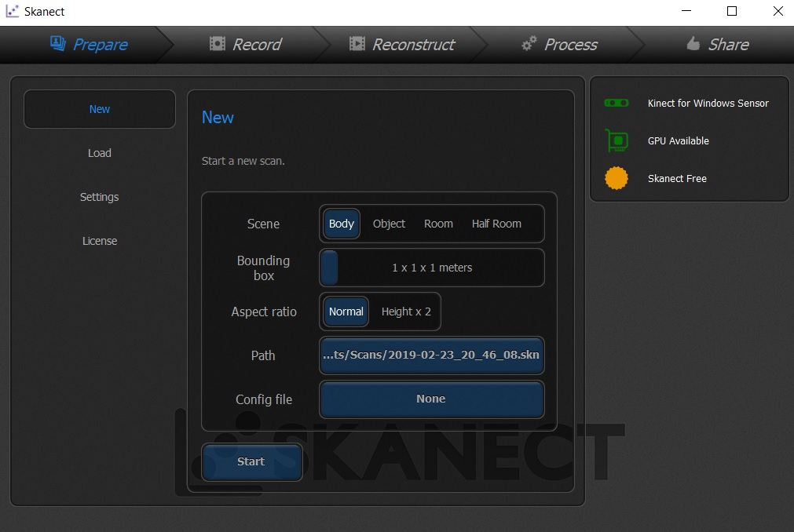Click the 'Start a new scan.' text
The image size is (794, 532).
243,161
